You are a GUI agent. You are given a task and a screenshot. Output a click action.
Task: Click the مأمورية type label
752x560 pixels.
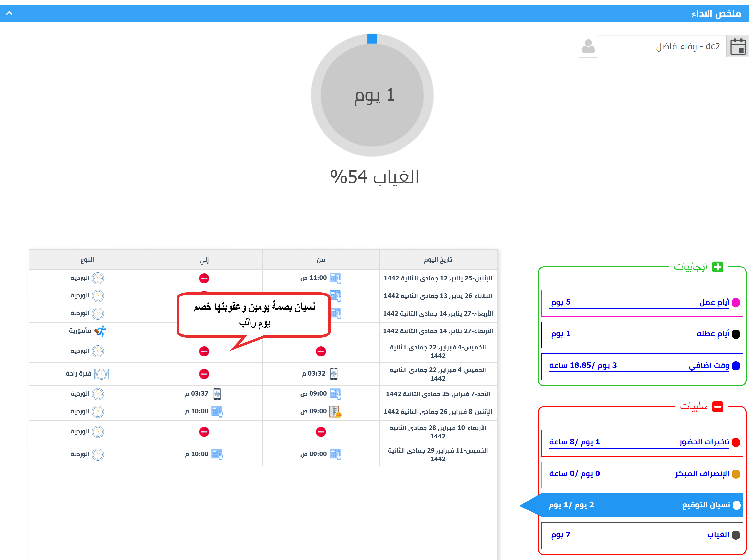[x=80, y=330]
